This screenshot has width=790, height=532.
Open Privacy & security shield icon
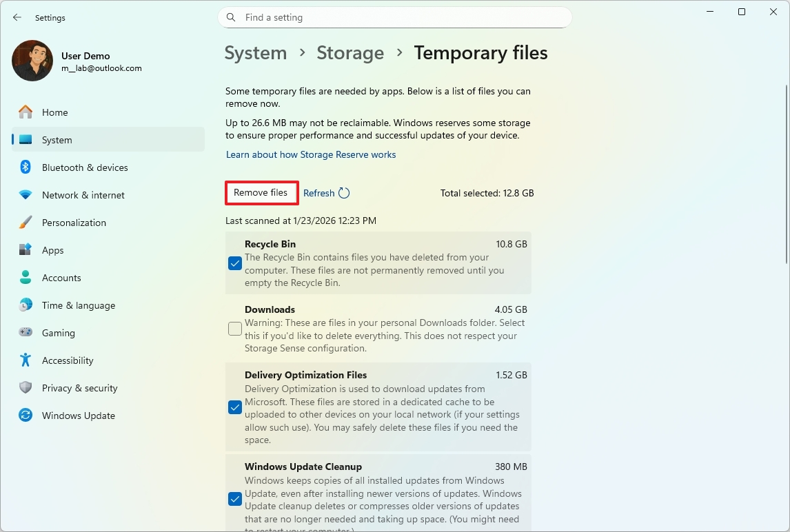(x=26, y=388)
